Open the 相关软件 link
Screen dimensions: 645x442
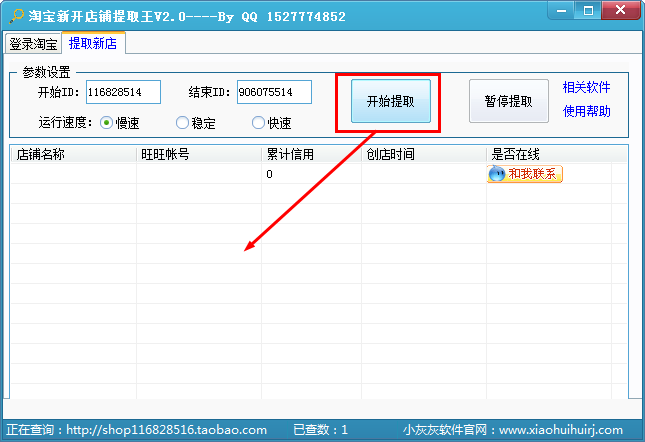point(586,87)
